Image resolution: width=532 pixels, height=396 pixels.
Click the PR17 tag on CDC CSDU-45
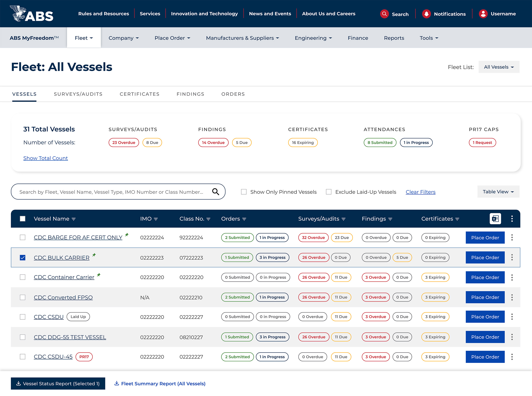click(x=84, y=357)
